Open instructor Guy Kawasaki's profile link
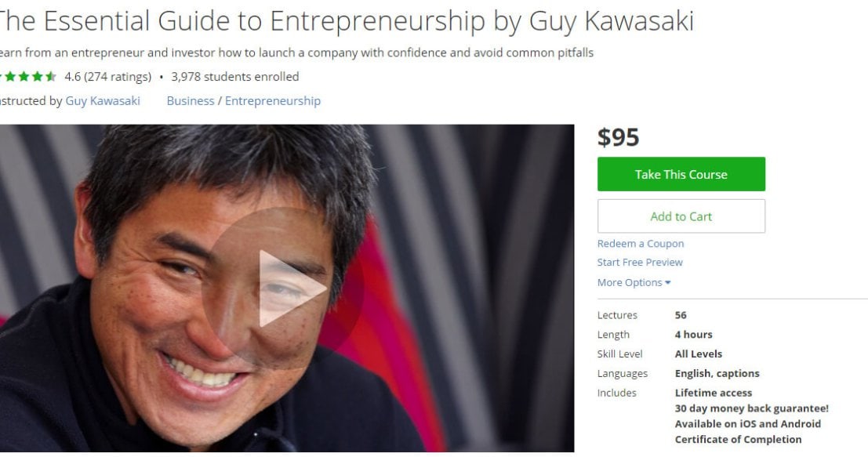 pos(103,100)
